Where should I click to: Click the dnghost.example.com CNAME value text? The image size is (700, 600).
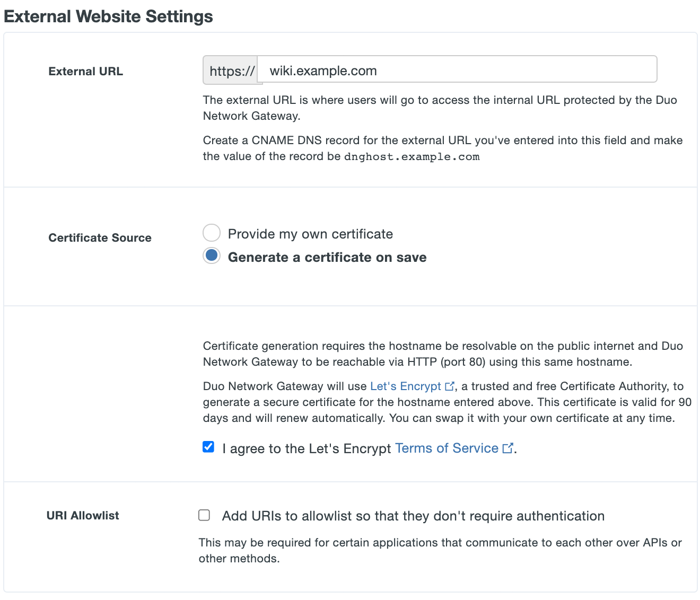412,156
